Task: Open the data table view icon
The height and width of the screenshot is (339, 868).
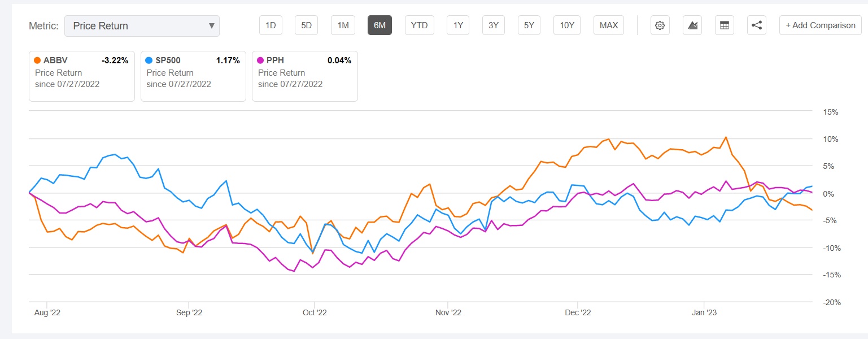Action: 724,25
